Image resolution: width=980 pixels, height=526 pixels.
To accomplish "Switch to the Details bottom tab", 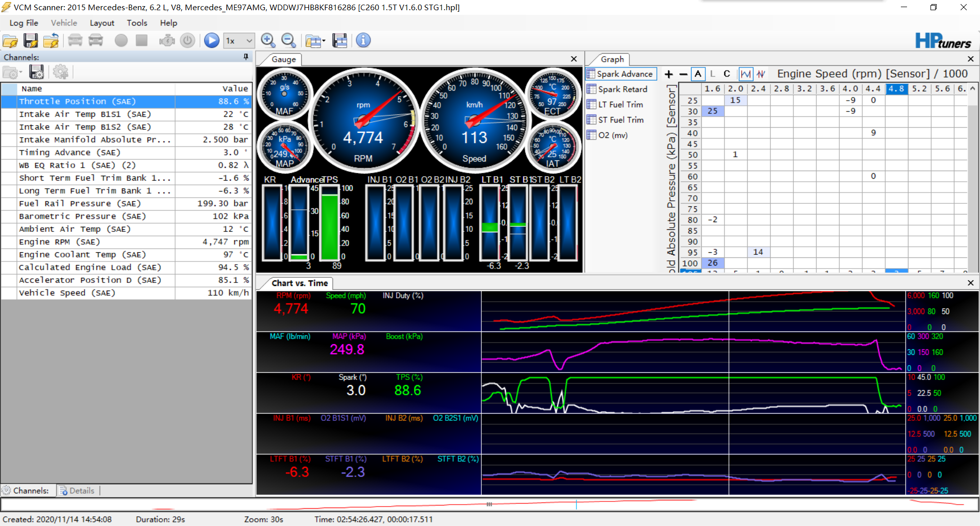I will 77,491.
